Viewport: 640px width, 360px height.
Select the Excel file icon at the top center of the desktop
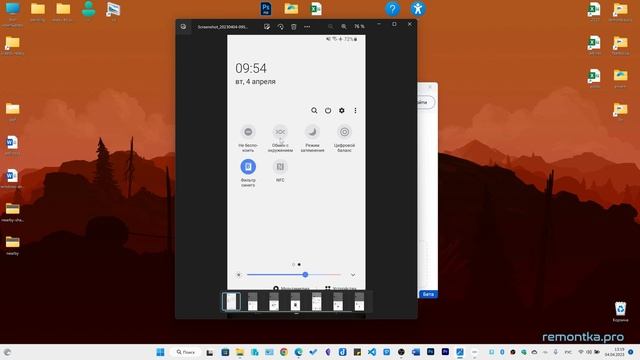click(x=316, y=9)
